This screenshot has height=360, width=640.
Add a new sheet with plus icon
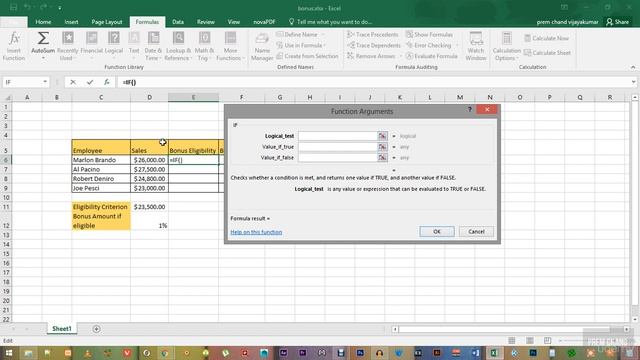(96, 329)
